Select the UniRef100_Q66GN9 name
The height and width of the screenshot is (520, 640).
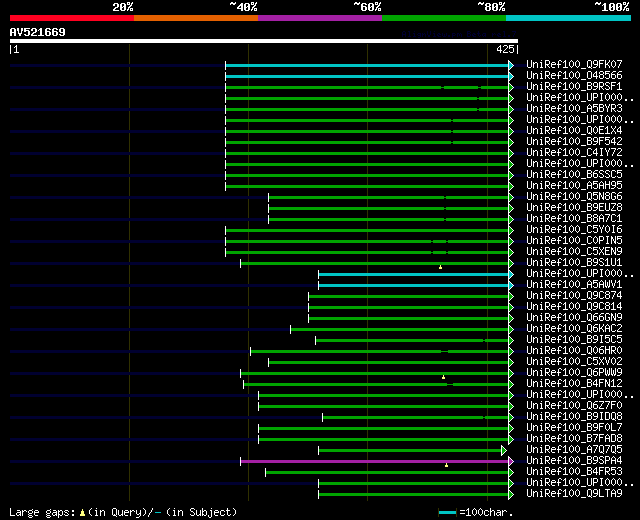pos(574,318)
